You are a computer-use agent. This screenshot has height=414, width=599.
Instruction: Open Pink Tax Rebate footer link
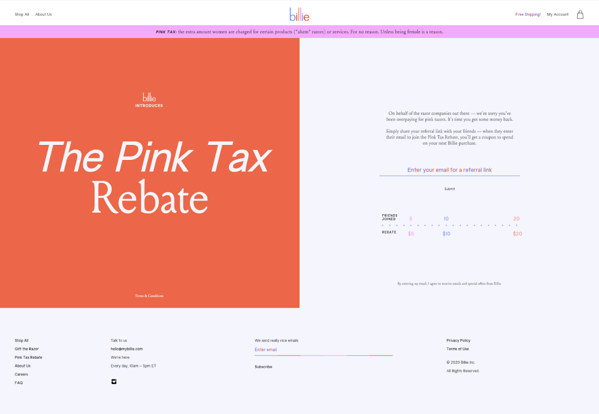[x=28, y=357]
